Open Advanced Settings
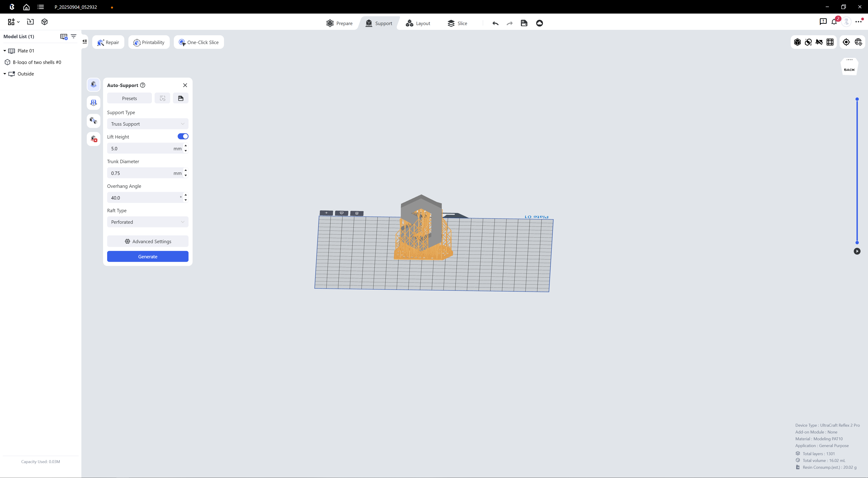The width and height of the screenshot is (868, 478). (x=148, y=242)
